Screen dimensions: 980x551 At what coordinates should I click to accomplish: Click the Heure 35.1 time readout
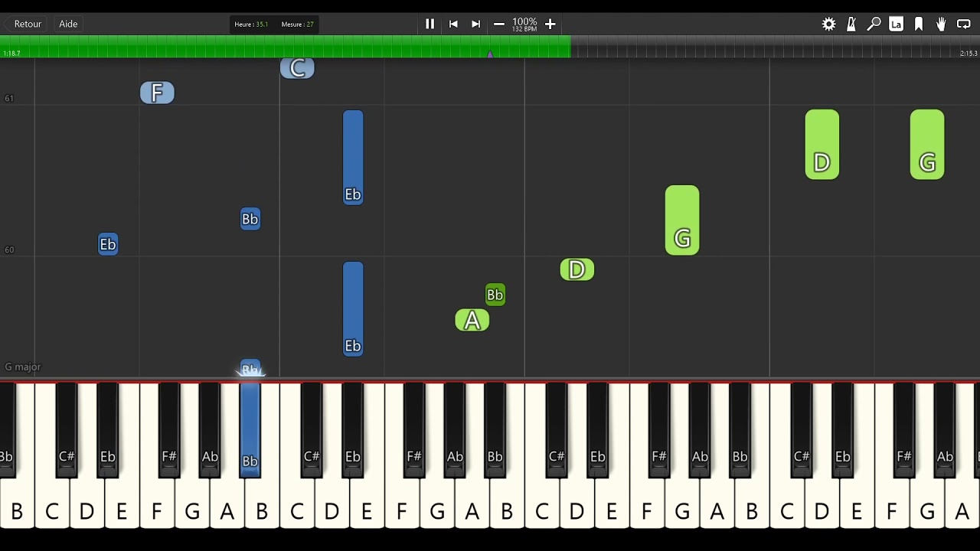[x=251, y=24]
